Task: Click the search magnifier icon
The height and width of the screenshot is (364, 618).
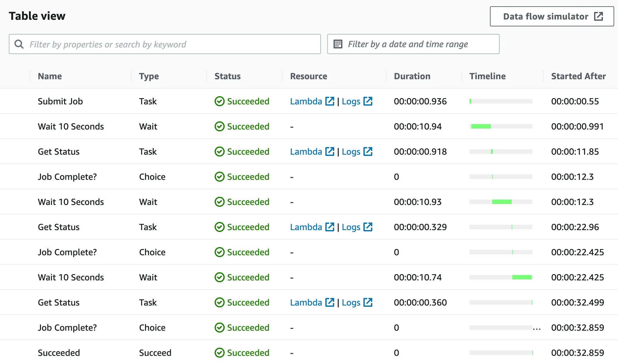Action: pyautogui.click(x=19, y=44)
